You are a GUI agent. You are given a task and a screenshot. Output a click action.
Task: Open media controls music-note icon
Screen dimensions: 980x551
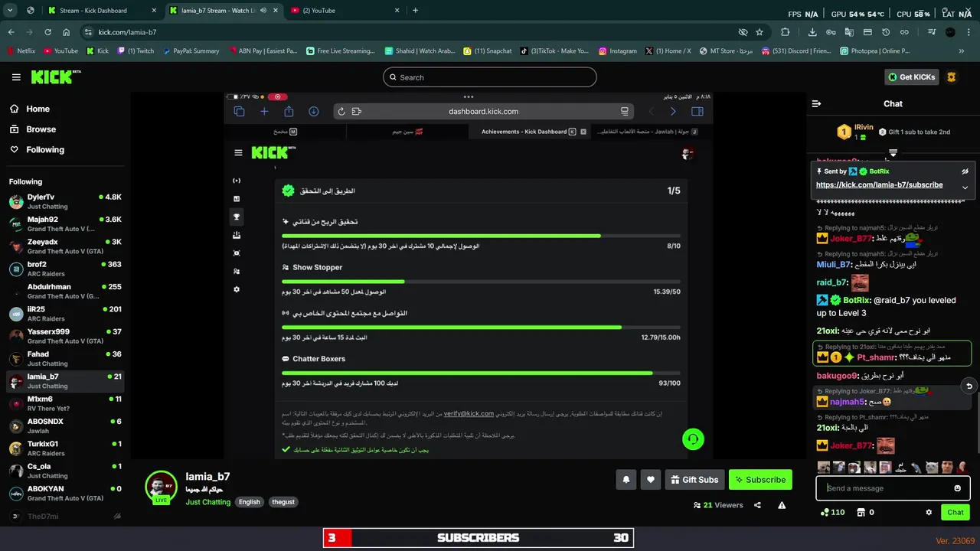point(932,32)
